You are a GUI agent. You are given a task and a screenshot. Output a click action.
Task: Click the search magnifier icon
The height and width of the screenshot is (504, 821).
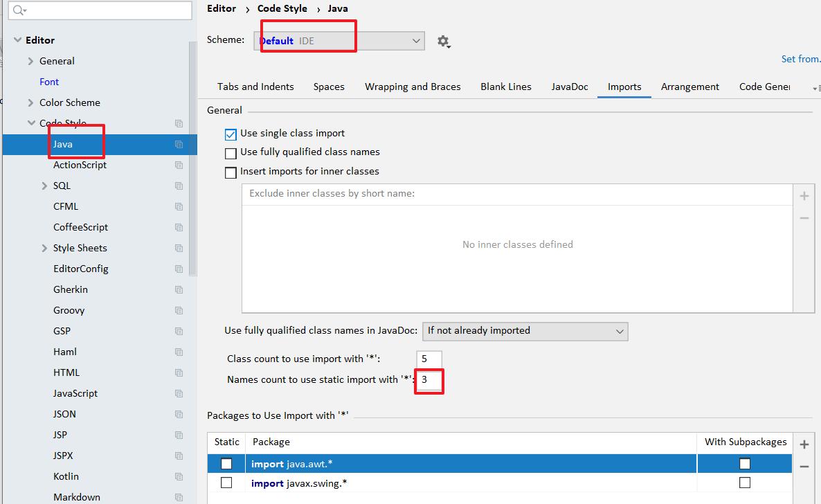(x=19, y=10)
